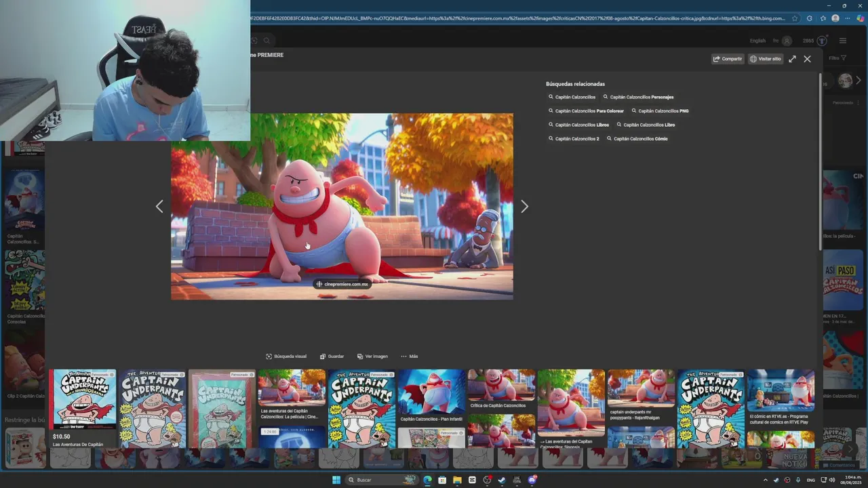
Task: Click the taskbar Buscar search box
Action: 381,480
